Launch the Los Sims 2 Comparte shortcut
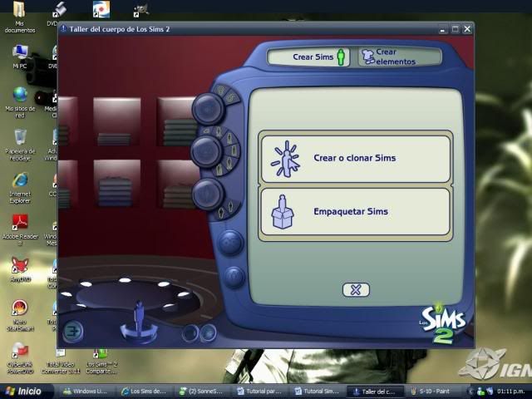Image resolution: width=532 pixels, height=399 pixels. (x=101, y=362)
